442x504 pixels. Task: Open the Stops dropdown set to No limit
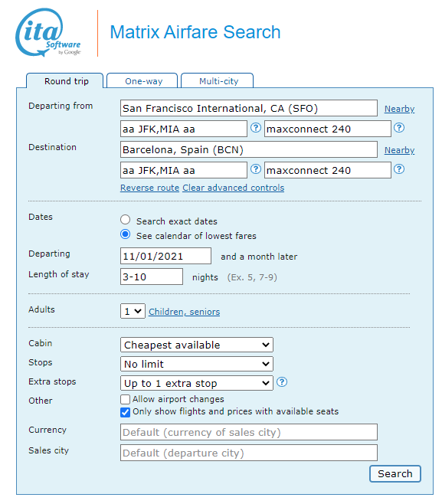click(x=197, y=364)
